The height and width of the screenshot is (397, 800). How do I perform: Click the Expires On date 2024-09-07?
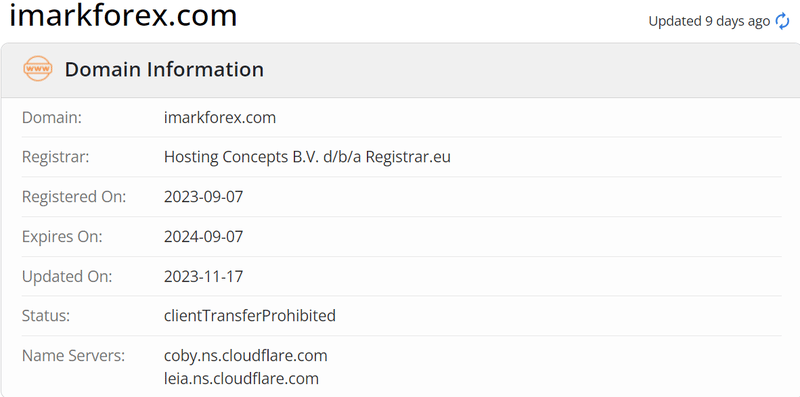point(204,237)
